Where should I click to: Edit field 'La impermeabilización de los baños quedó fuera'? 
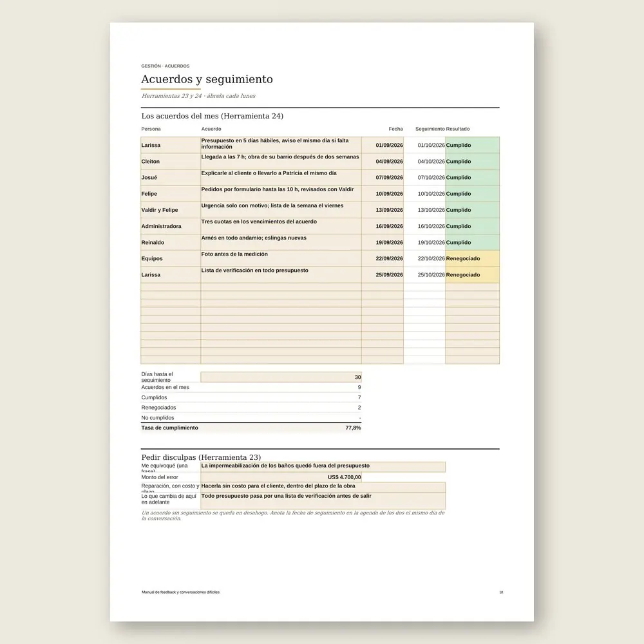tap(323, 467)
